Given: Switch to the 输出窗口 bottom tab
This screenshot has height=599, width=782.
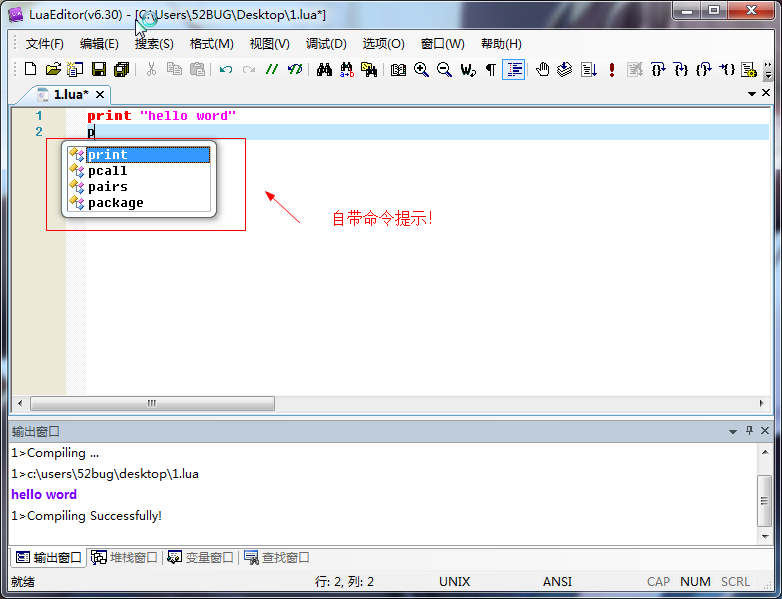Looking at the screenshot, I should 48,557.
